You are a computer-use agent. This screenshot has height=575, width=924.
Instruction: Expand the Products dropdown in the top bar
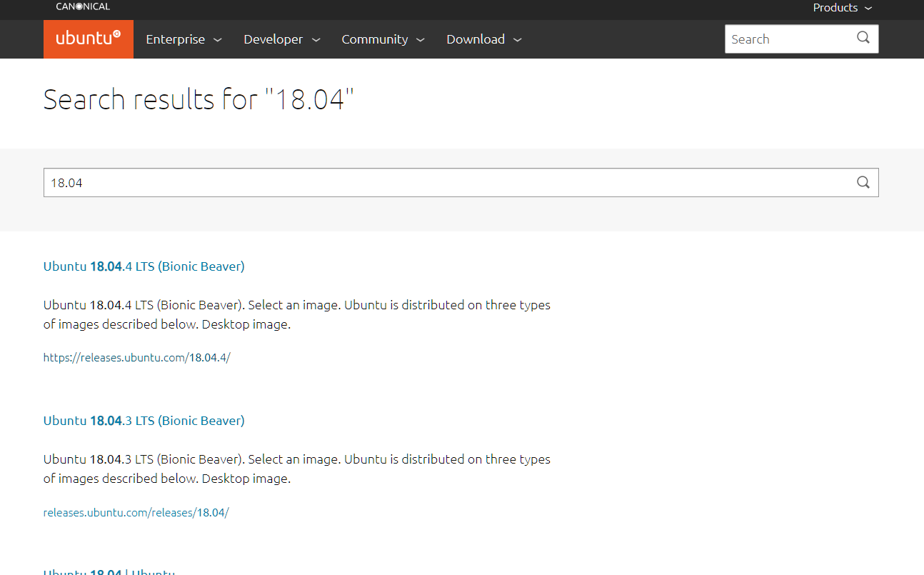pos(842,8)
